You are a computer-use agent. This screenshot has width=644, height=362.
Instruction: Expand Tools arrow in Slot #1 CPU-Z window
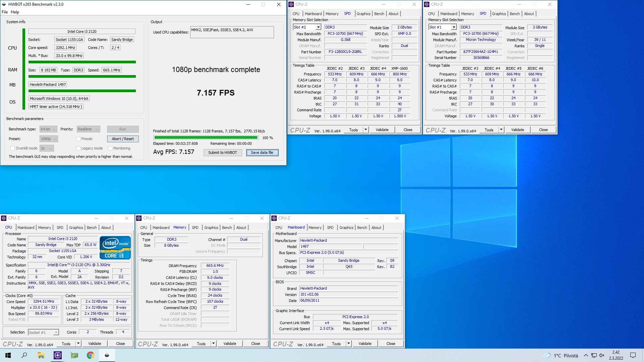point(501,130)
